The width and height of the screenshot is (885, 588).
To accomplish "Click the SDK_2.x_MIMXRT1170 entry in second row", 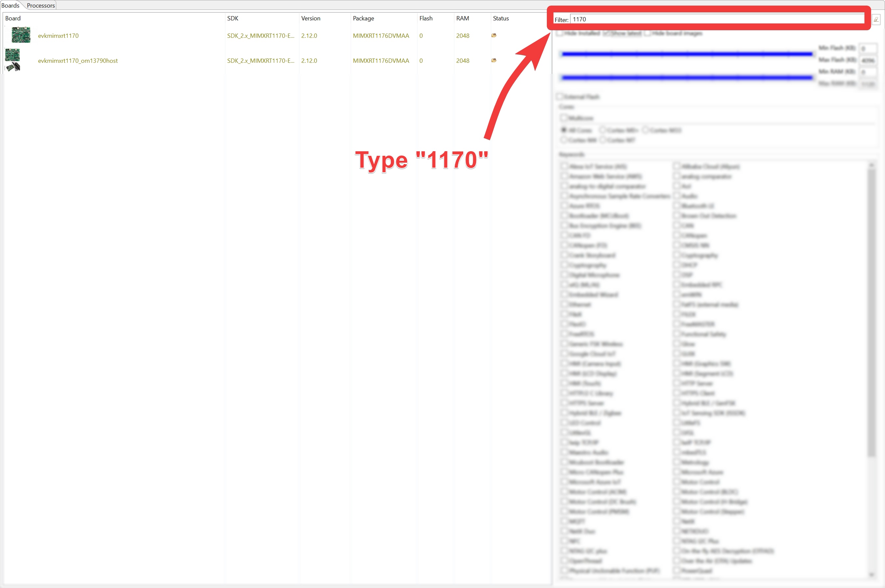I will (261, 61).
